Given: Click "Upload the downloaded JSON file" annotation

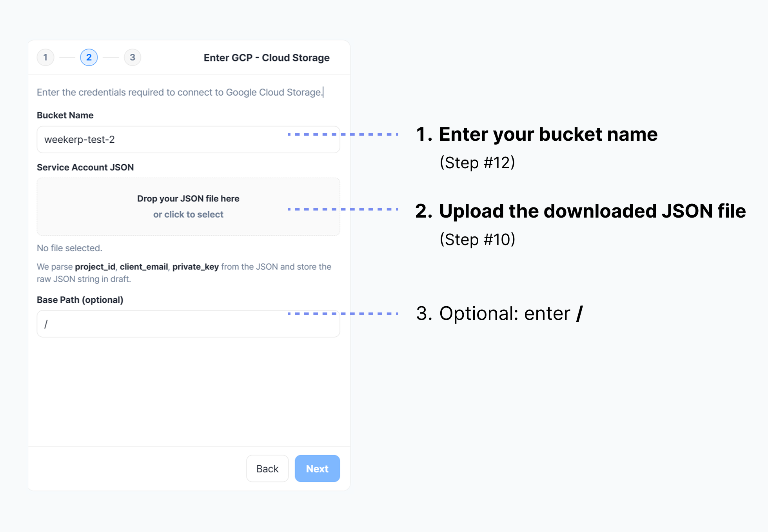Looking at the screenshot, I should 592,211.
